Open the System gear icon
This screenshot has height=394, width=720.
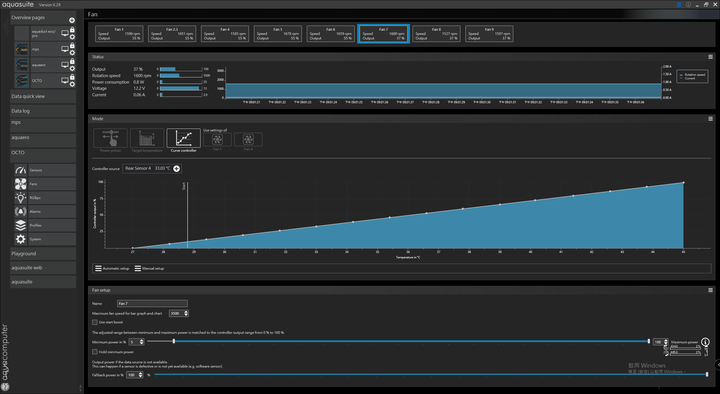[x=20, y=239]
